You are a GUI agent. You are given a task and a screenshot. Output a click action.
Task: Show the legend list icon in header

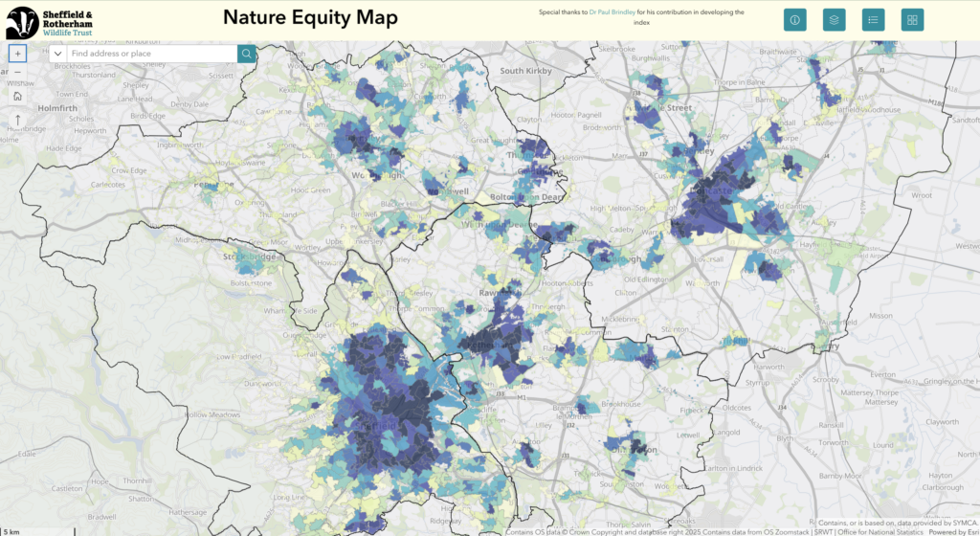coord(873,20)
